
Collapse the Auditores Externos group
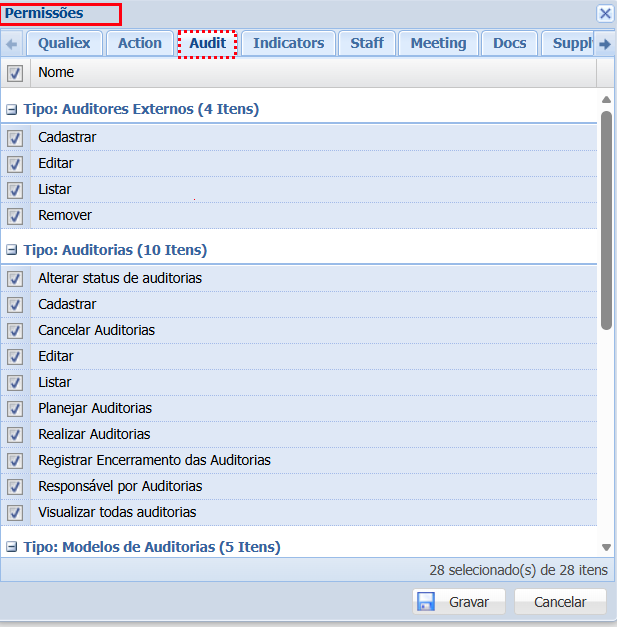pyautogui.click(x=12, y=110)
